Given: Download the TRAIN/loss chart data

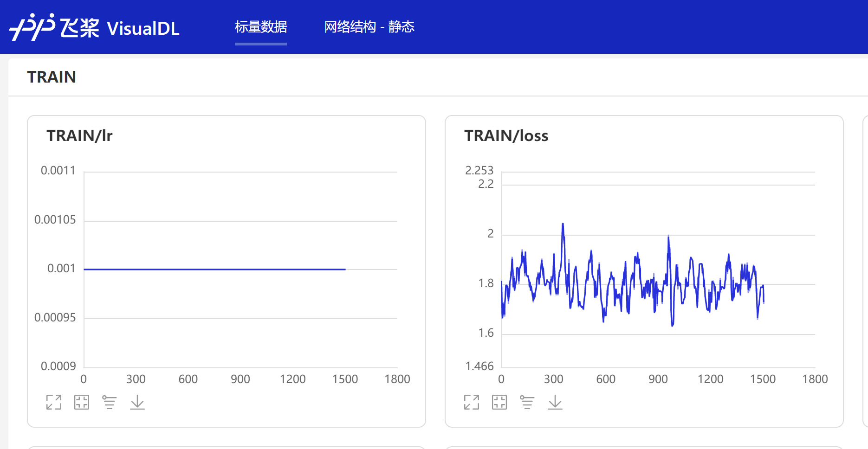Looking at the screenshot, I should coord(555,402).
